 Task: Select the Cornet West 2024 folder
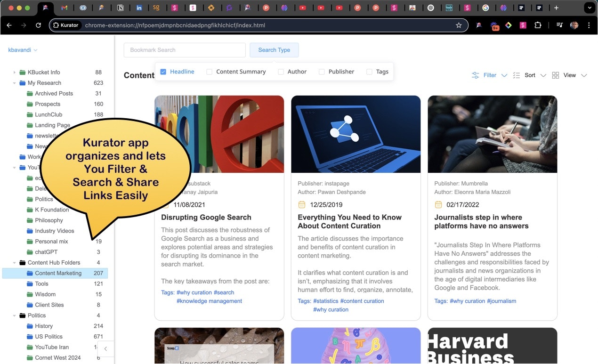point(55,358)
